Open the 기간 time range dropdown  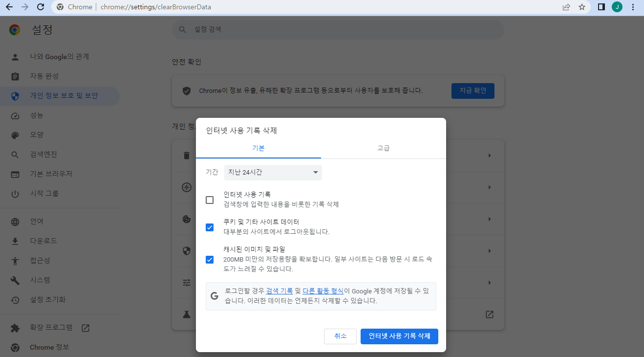pos(273,173)
